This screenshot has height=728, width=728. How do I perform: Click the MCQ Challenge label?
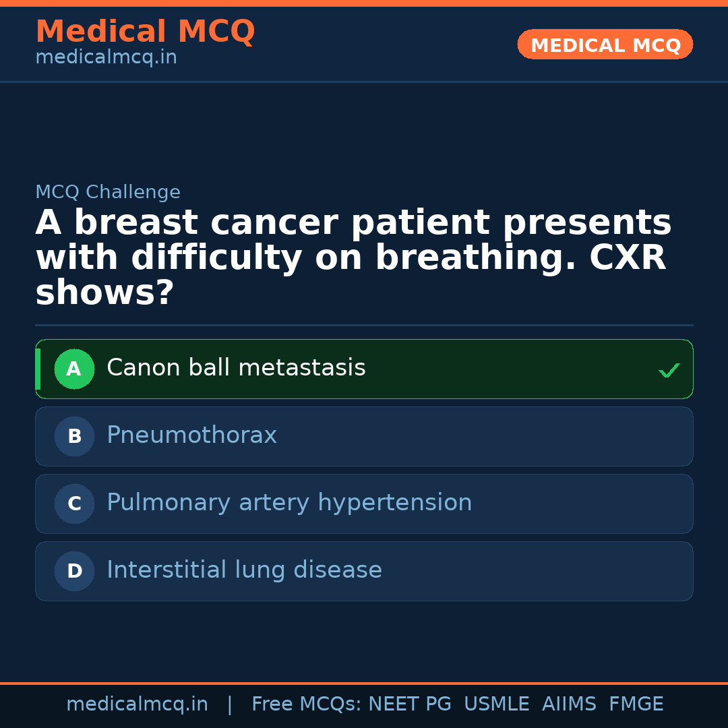[108, 192]
